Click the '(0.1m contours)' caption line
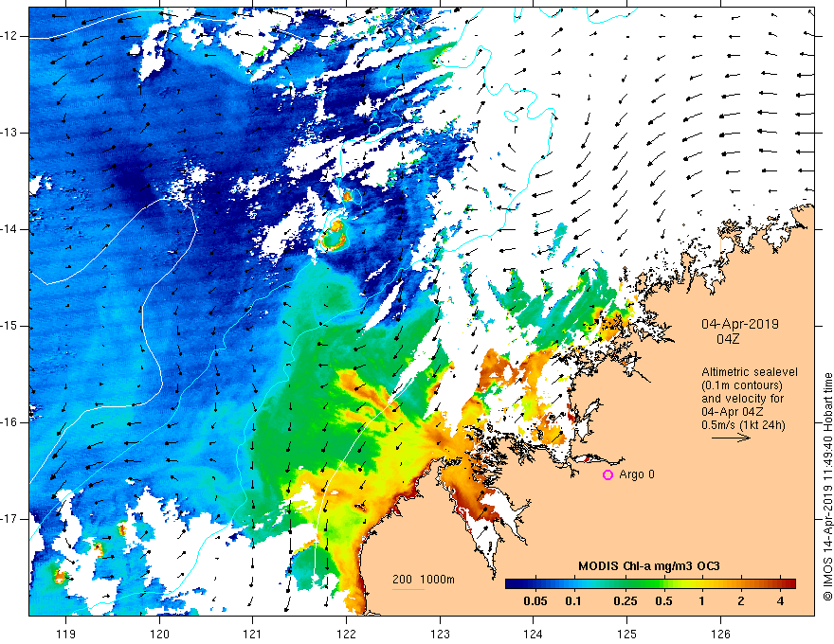The width and height of the screenshot is (834, 644). pos(742,385)
